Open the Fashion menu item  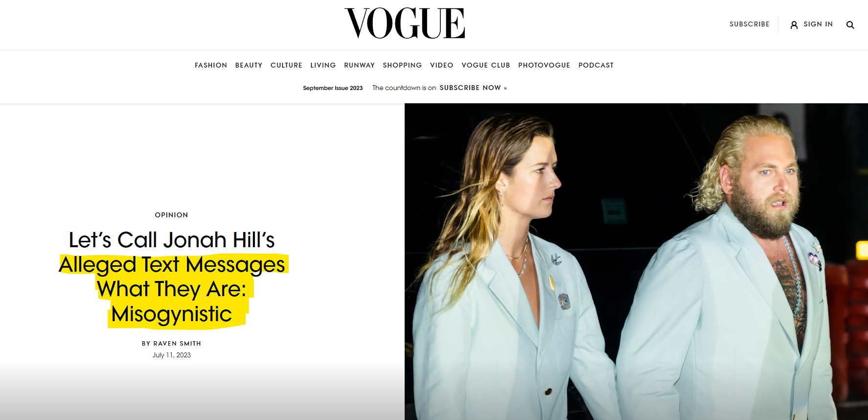211,65
